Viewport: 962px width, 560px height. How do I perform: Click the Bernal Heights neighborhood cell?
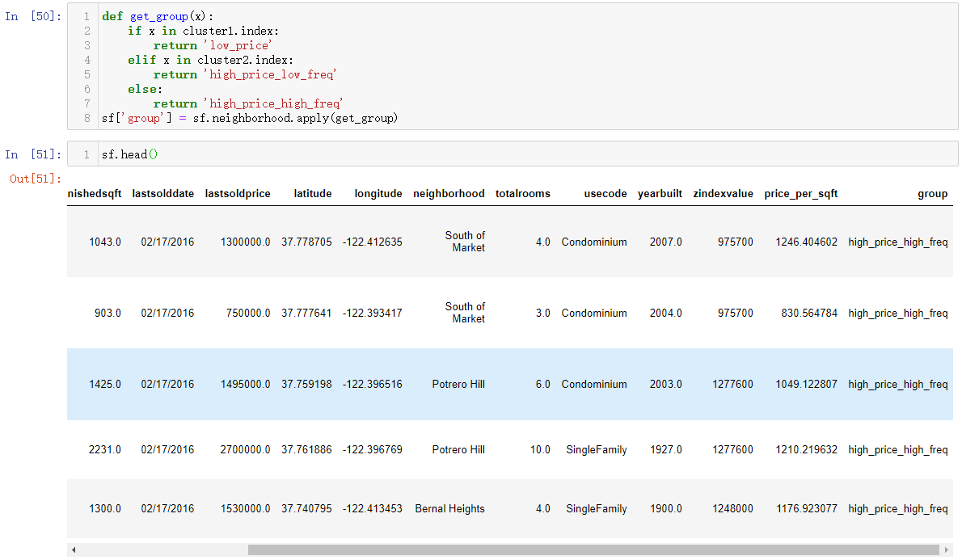(449, 509)
